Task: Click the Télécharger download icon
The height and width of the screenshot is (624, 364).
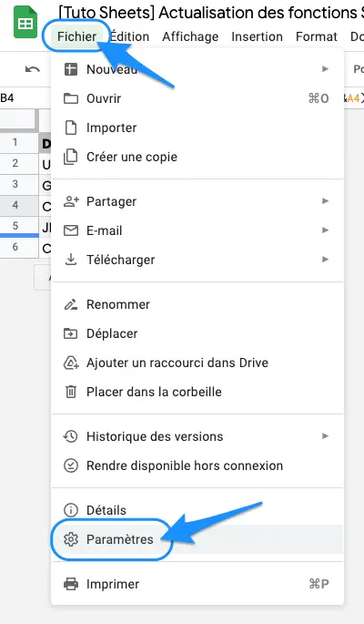Action: pos(71,260)
